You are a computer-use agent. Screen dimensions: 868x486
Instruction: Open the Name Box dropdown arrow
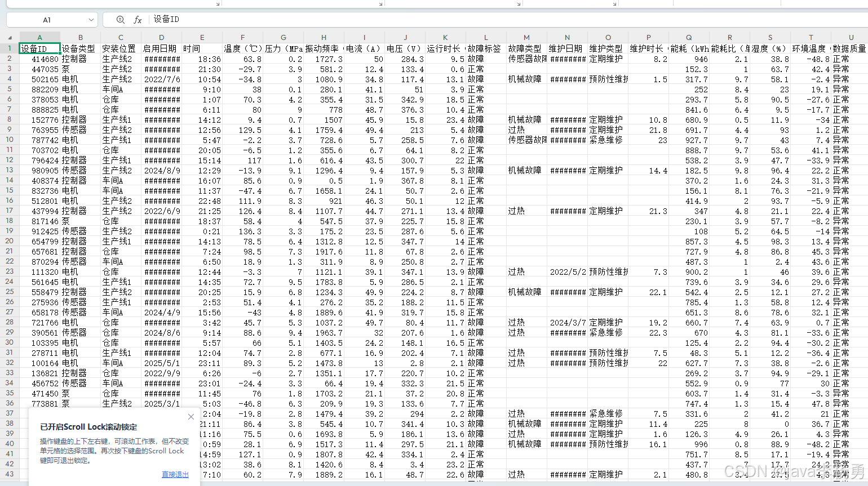point(91,20)
